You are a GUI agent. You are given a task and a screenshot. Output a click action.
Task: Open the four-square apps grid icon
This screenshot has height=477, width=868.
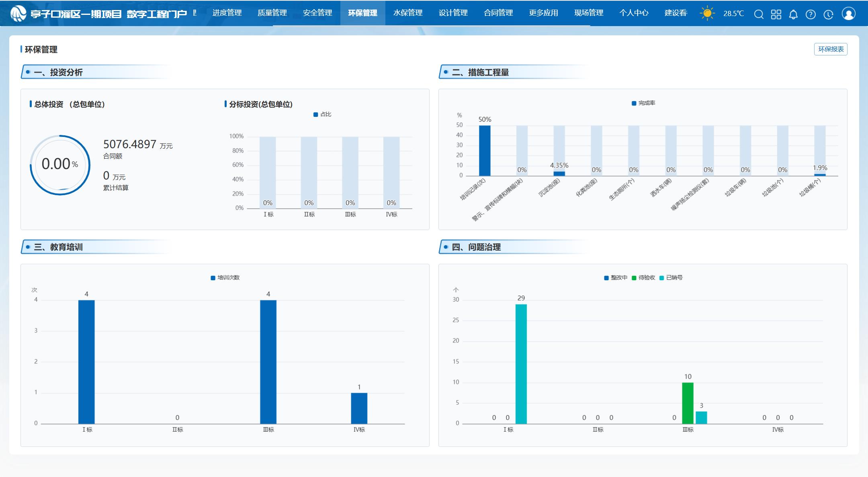coord(776,14)
